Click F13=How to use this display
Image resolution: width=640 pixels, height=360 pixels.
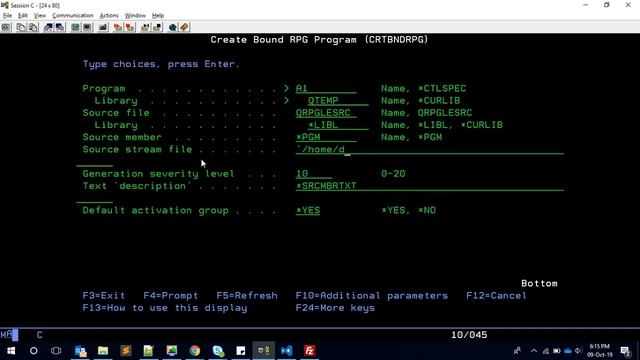[165, 308]
